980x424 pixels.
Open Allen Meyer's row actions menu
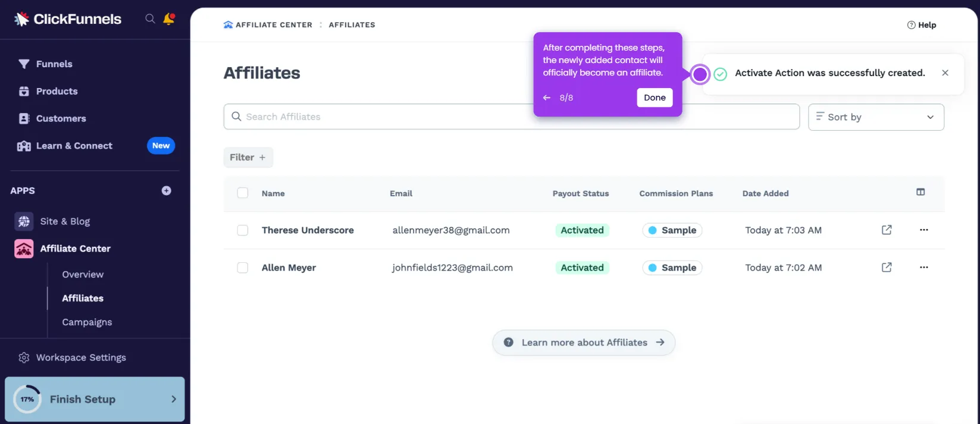point(923,267)
